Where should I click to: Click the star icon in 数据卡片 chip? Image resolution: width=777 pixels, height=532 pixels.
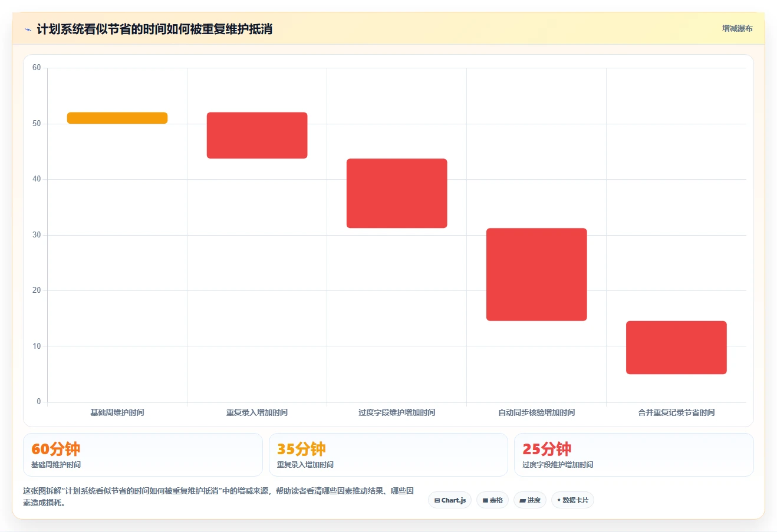point(559,500)
